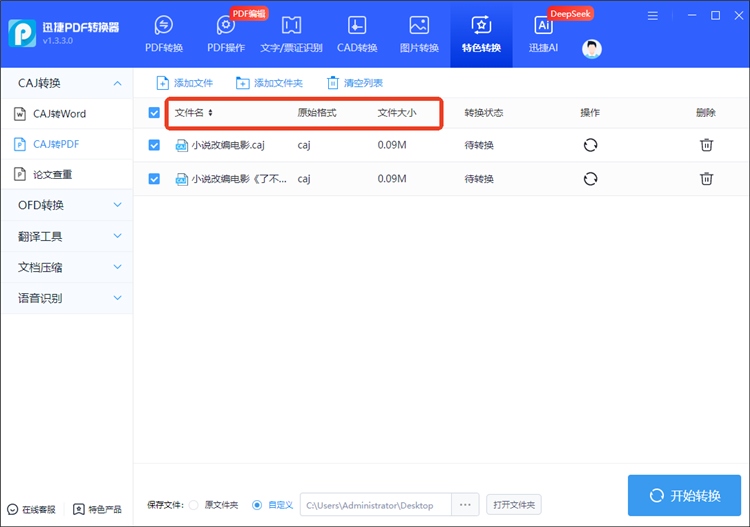750x527 pixels.
Task: Switch to 文字/票证识别 tab
Action: point(291,34)
